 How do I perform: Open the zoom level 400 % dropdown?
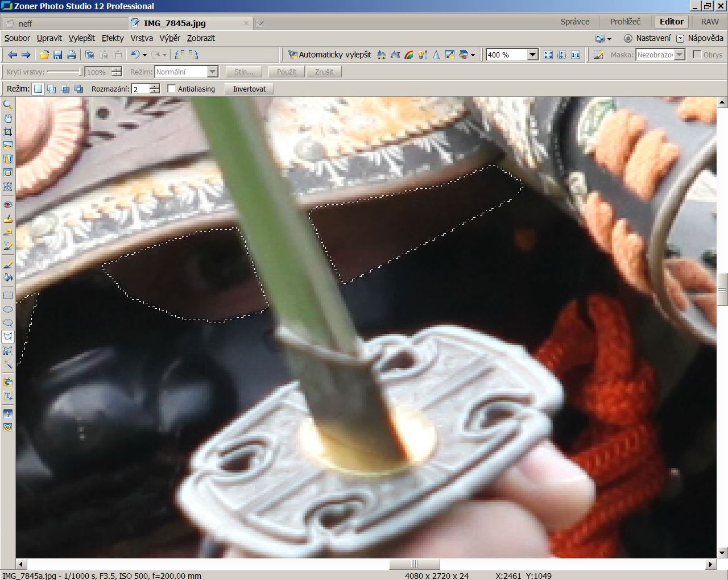pos(532,55)
